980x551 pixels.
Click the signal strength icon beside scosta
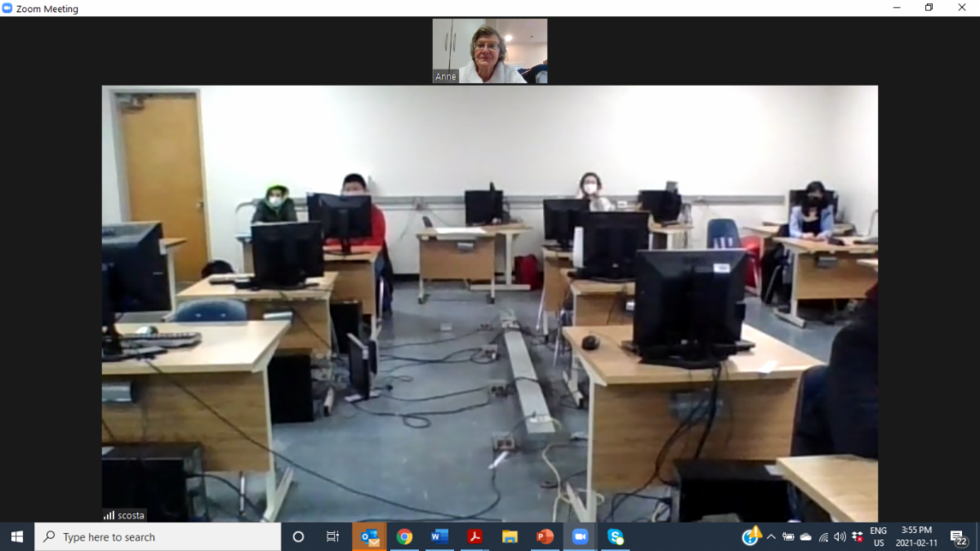pos(109,515)
